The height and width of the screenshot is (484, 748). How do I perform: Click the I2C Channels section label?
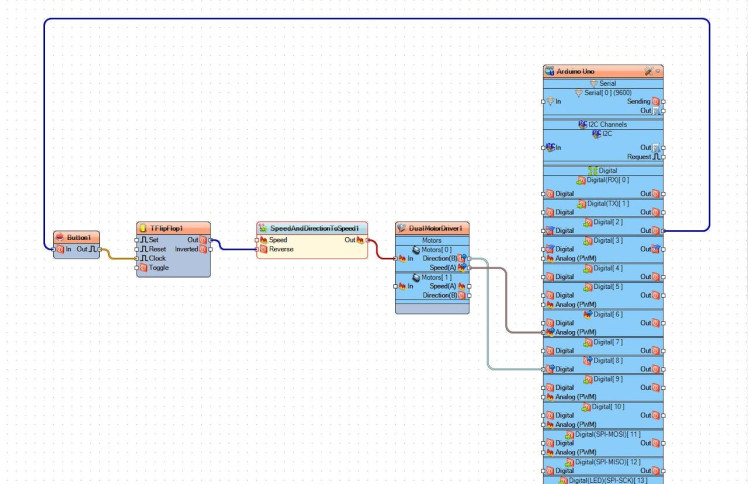point(608,124)
